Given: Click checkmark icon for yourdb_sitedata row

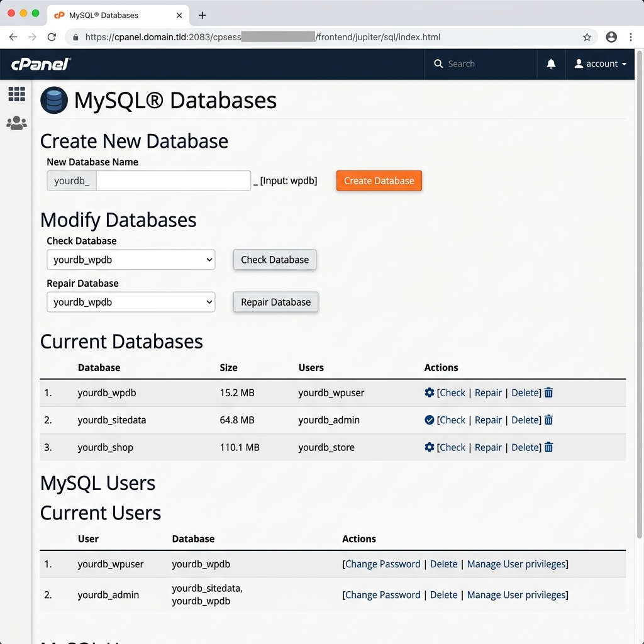Looking at the screenshot, I should [429, 419].
